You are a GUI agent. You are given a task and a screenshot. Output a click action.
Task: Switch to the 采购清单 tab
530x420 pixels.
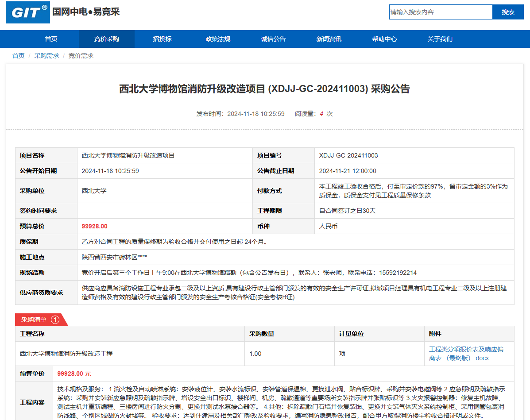point(34,320)
